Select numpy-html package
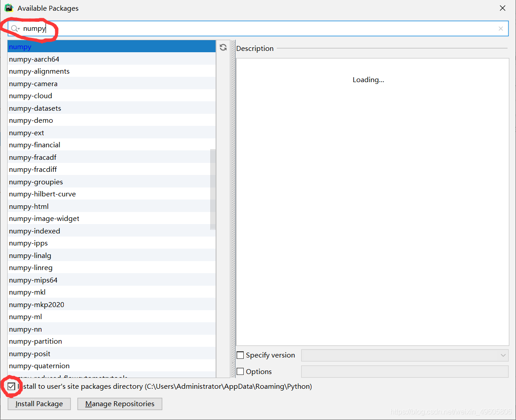Screen dimensions: 516x420 [112, 207]
